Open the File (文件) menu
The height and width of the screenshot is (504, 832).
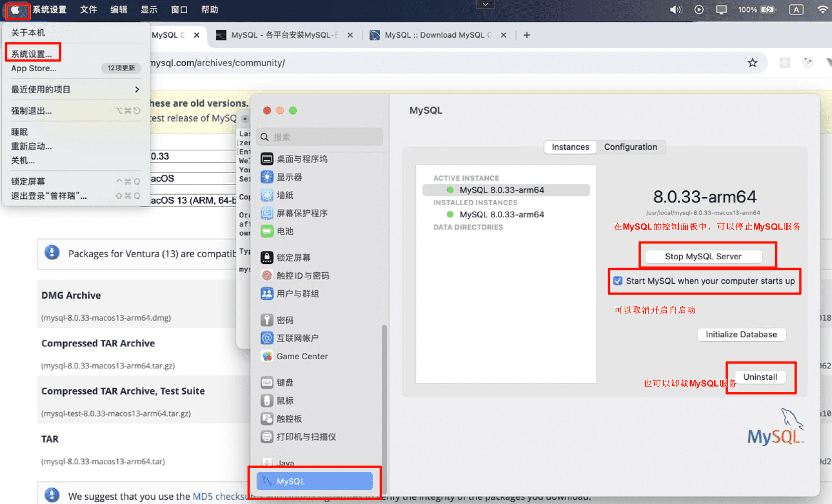(88, 10)
